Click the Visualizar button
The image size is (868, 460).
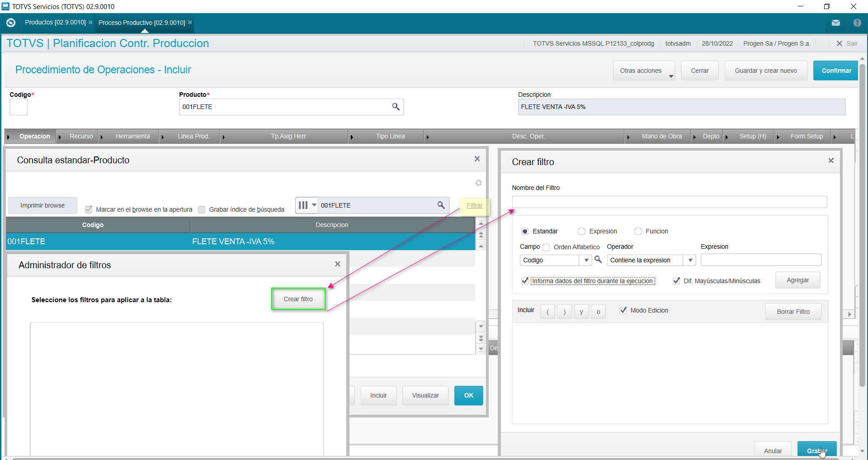click(x=425, y=395)
